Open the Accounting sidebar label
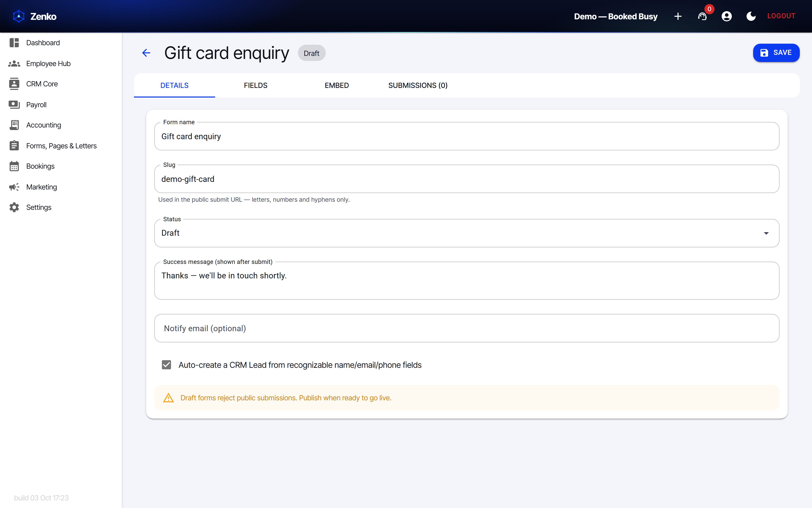 coord(44,125)
